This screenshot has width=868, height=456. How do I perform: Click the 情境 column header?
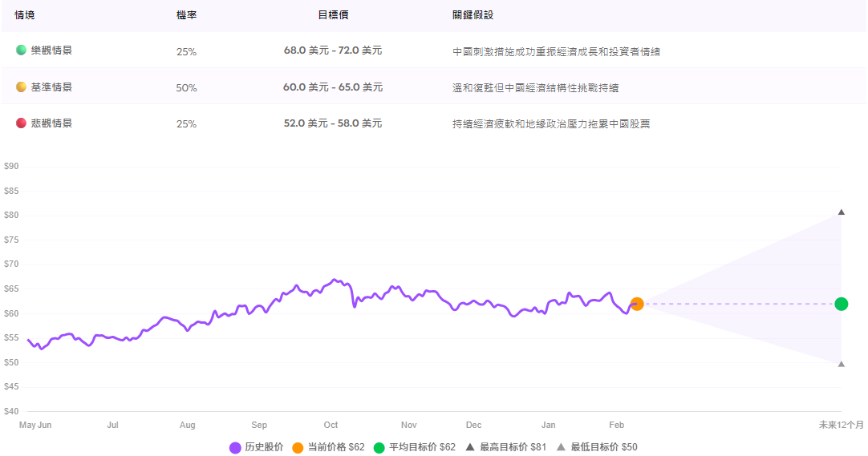click(x=25, y=15)
